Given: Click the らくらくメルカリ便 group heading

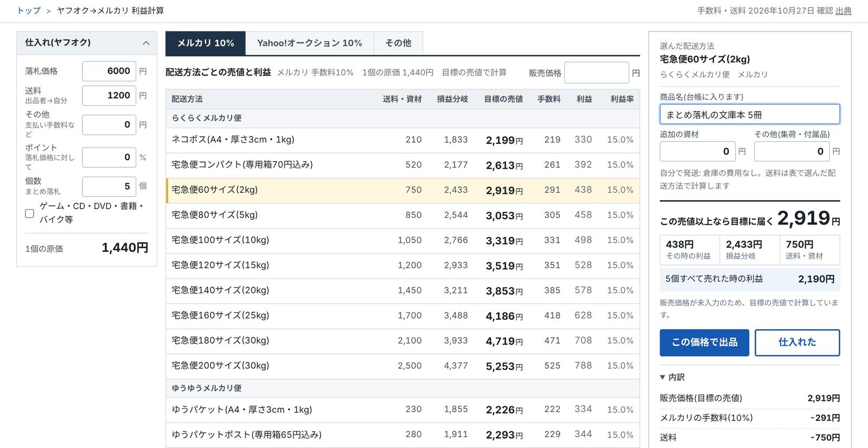Looking at the screenshot, I should 207,118.
